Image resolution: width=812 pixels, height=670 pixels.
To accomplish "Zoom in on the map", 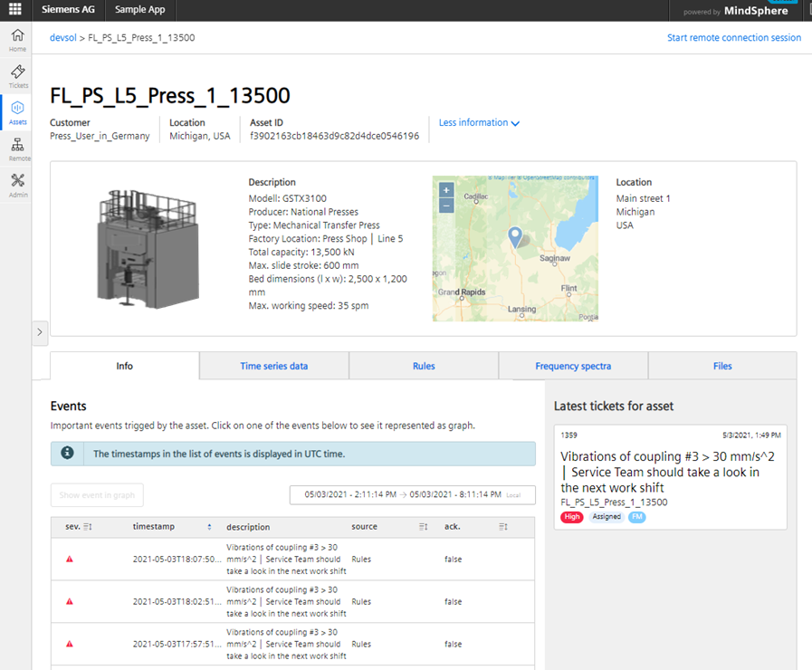I will [445, 190].
